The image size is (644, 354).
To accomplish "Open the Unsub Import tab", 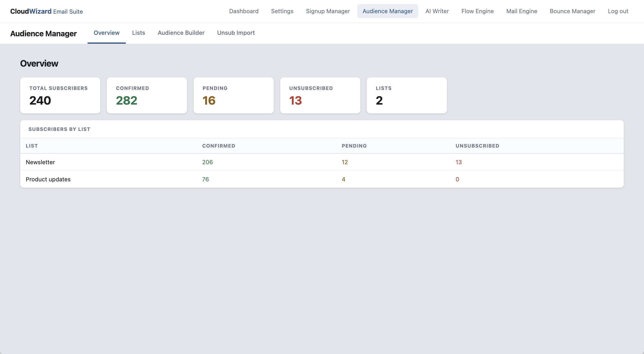I will click(236, 33).
